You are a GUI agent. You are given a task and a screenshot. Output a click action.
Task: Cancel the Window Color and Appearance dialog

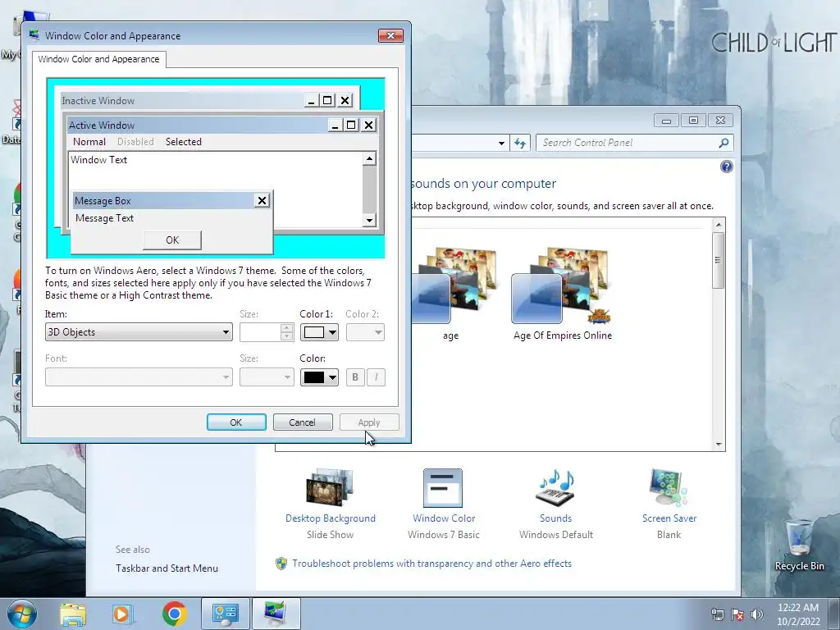303,422
